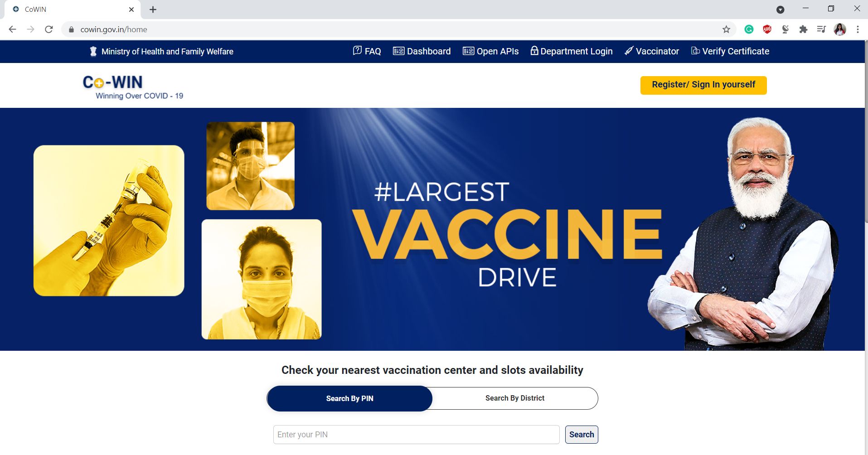Open the Extensions puzzle icon
The width and height of the screenshot is (868, 455).
coord(803,29)
